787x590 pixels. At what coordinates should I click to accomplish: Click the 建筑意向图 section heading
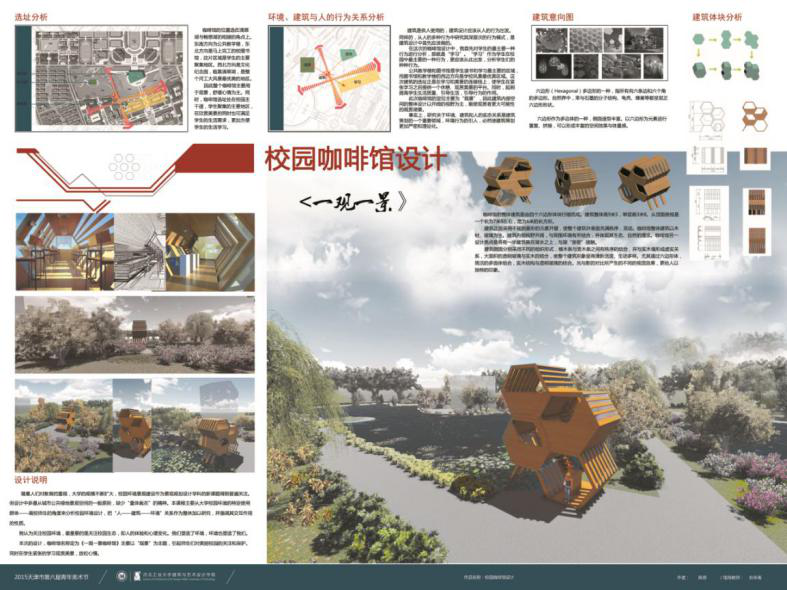coord(553,18)
